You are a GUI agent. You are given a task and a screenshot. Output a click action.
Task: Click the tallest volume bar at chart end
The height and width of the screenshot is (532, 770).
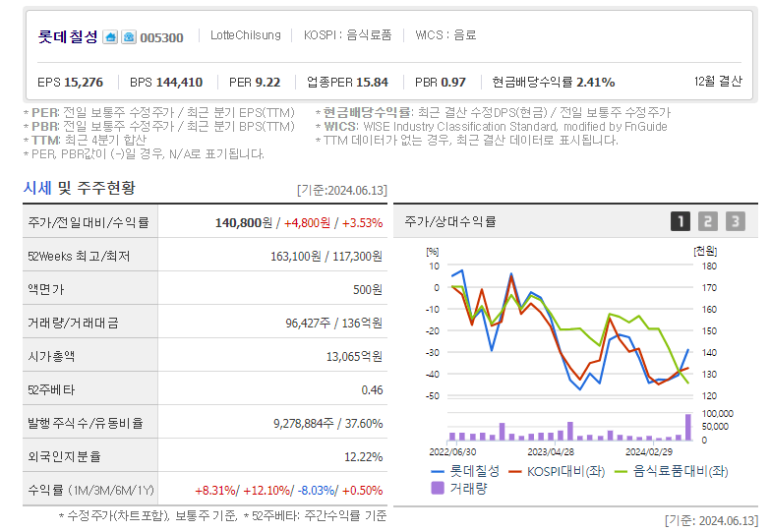(688, 428)
